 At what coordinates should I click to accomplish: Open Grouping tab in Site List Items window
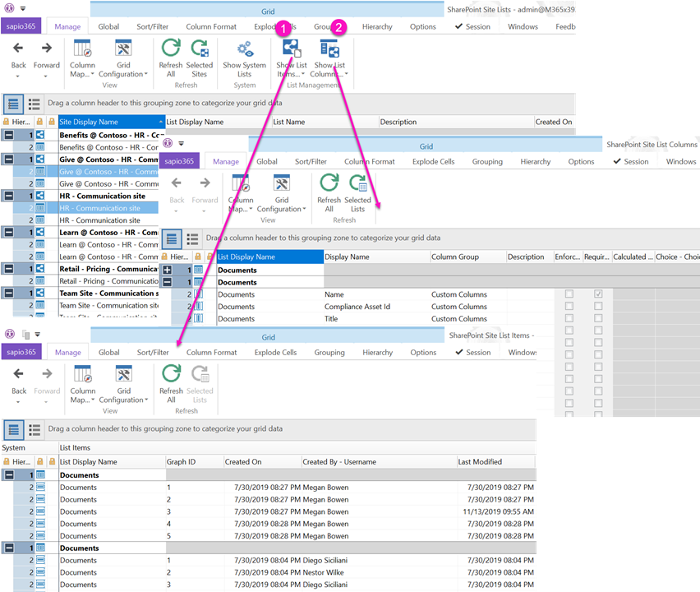[329, 353]
